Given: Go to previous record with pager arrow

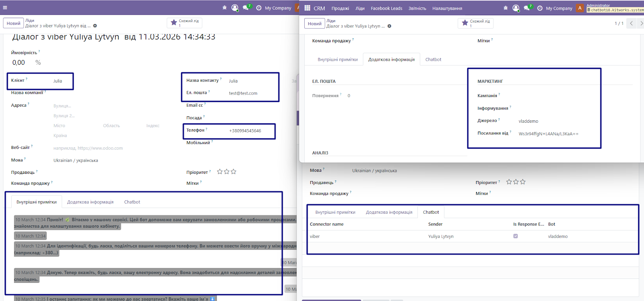Looking at the screenshot, I should 632,23.
